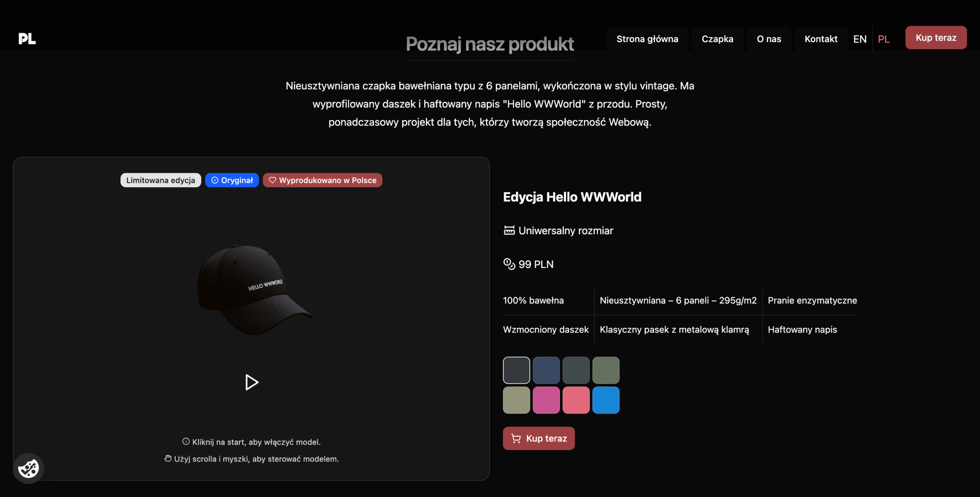Open the Czapka menu item
This screenshot has width=980, height=497.
(x=717, y=39)
